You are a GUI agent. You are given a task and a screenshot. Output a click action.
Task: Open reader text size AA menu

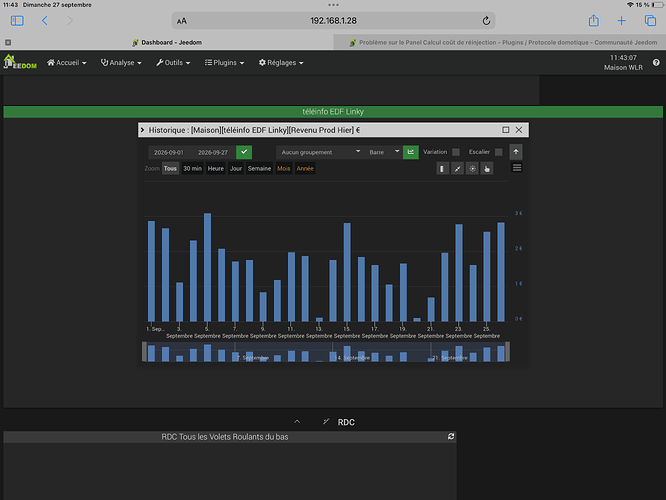coord(182,21)
